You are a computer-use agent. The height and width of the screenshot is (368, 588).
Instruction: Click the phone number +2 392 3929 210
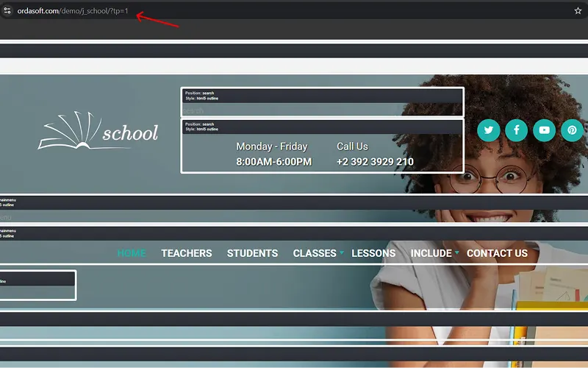click(375, 162)
